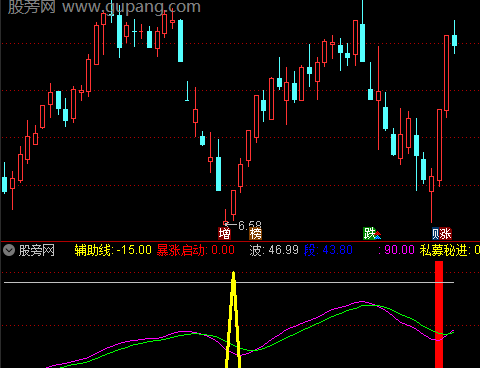Click the small triangle icon beside 跌
The width and height of the screenshot is (480, 368).
(378, 236)
